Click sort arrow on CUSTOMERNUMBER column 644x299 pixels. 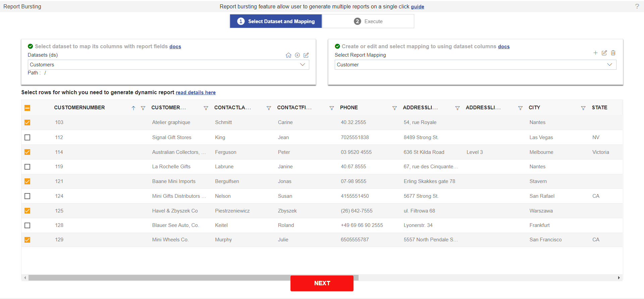click(x=133, y=108)
